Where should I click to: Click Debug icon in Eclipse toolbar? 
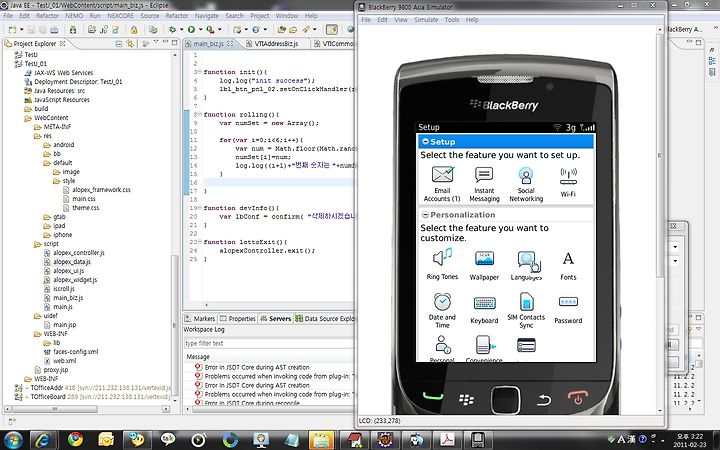click(173, 29)
